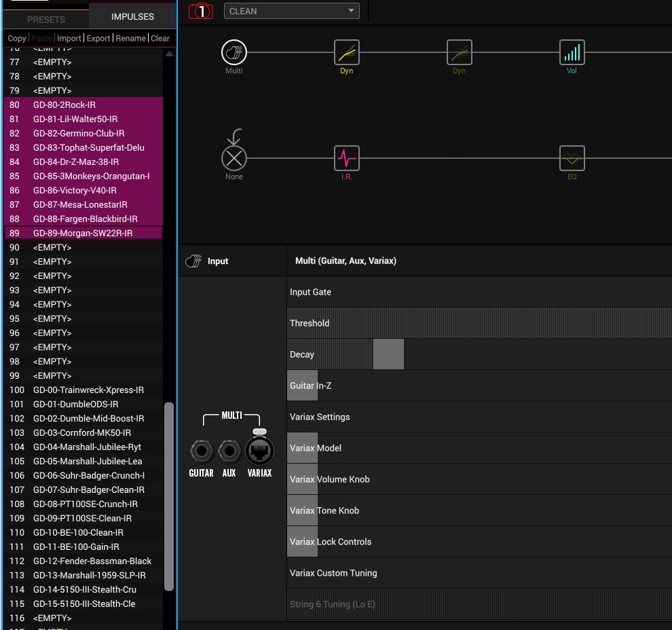
Task: Select empty impulse slot 99
Action: 83,375
